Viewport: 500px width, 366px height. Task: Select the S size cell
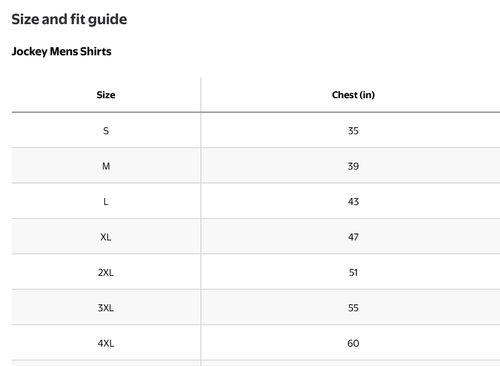[x=106, y=131]
